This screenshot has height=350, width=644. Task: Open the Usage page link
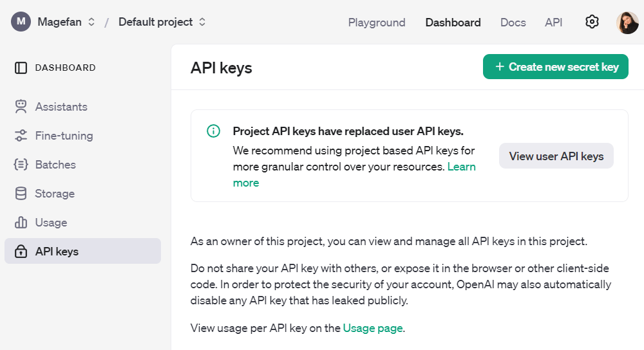coord(372,328)
